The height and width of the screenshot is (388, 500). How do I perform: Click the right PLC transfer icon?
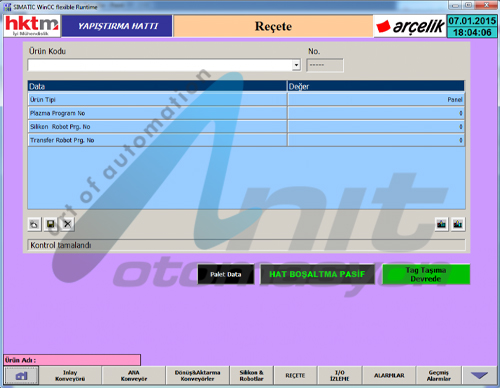coord(458,224)
